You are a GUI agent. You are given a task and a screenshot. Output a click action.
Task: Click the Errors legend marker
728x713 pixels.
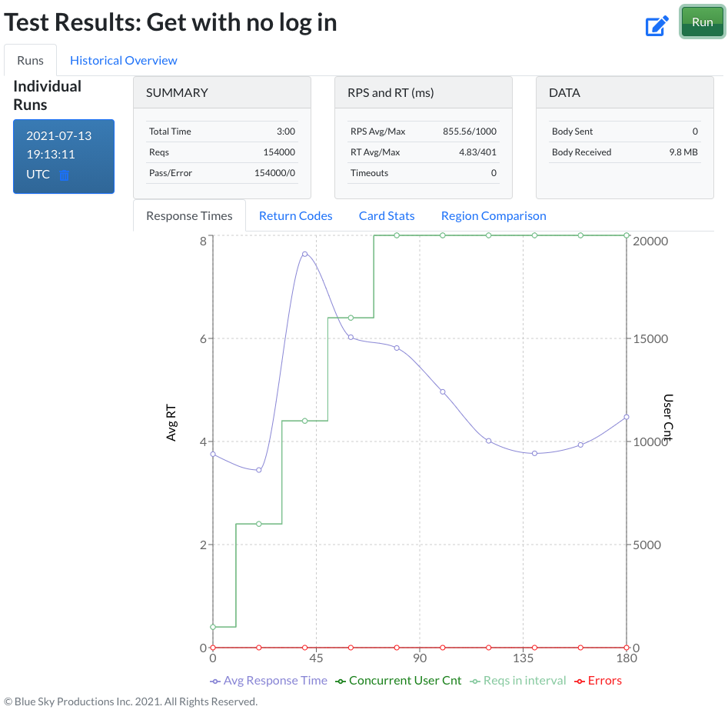(579, 681)
